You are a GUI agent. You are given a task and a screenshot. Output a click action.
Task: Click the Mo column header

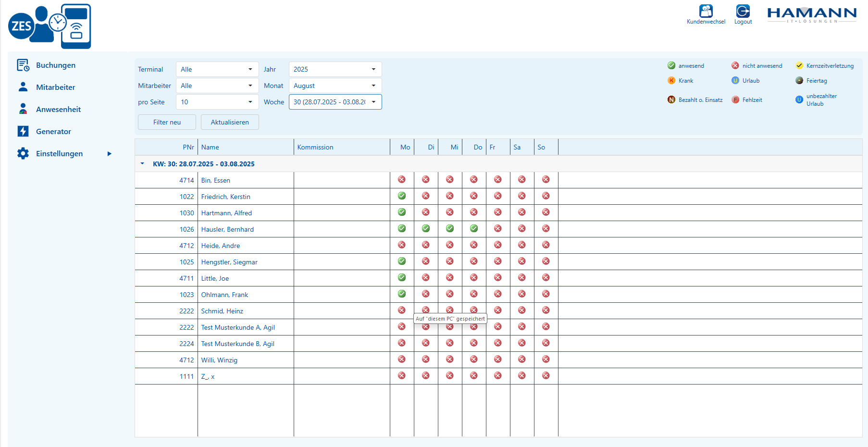[402, 147]
